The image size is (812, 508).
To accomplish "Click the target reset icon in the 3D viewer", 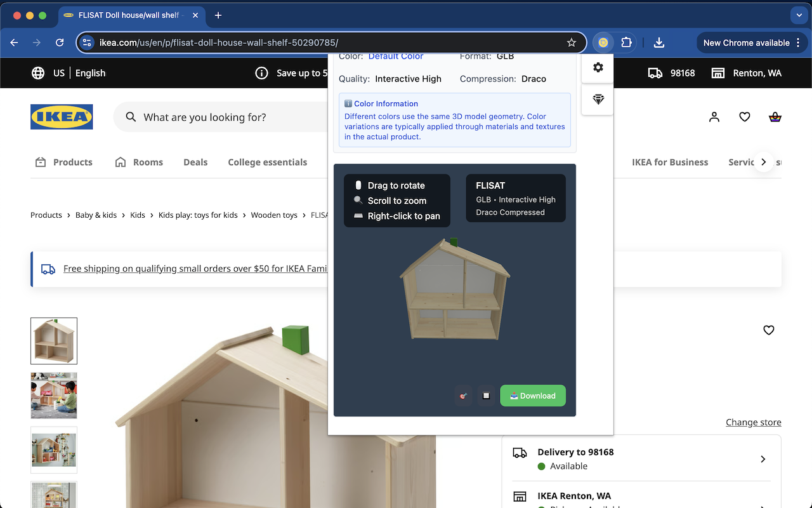I will [463, 395].
